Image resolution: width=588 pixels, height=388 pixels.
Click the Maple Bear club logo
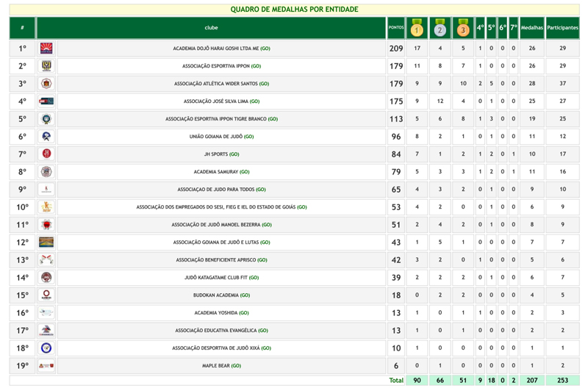click(x=46, y=366)
